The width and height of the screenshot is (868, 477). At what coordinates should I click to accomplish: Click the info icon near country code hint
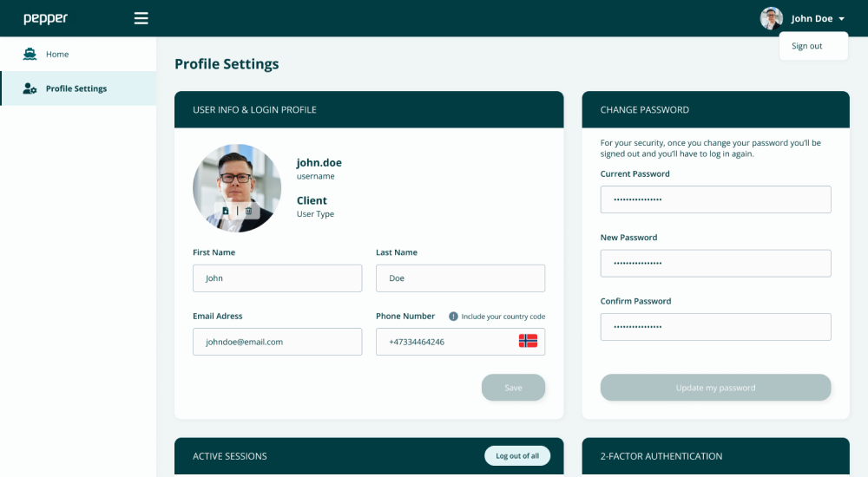tap(453, 317)
